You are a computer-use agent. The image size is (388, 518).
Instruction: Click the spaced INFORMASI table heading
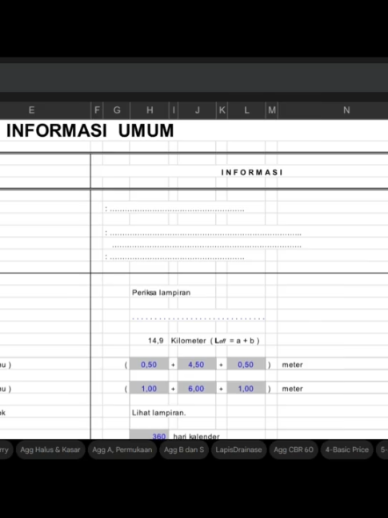coord(252,172)
